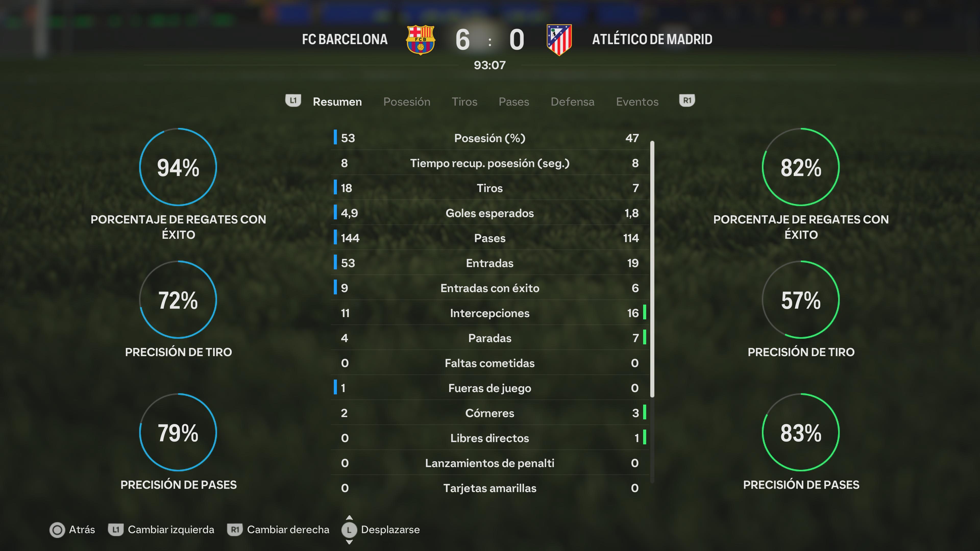Click the L1 bumper icon beside Resumen
Viewport: 980px width, 551px height.
click(293, 101)
